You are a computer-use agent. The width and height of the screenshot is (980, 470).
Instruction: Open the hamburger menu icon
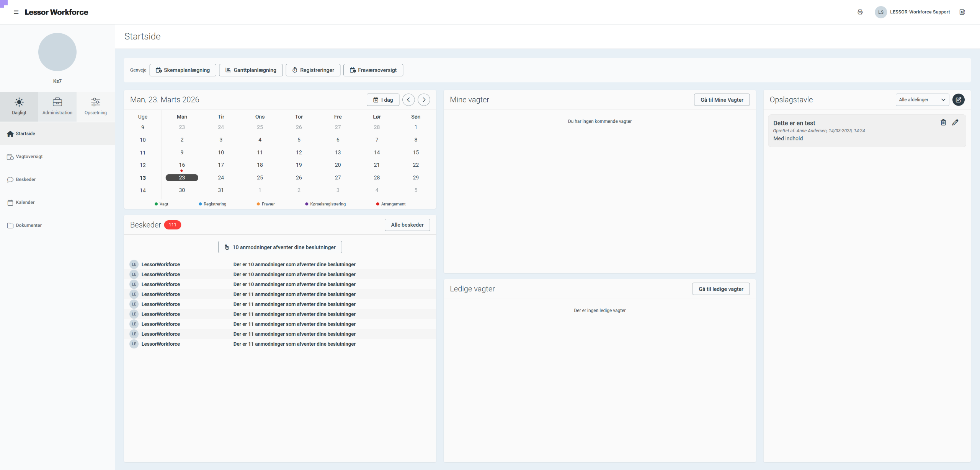[x=16, y=12]
